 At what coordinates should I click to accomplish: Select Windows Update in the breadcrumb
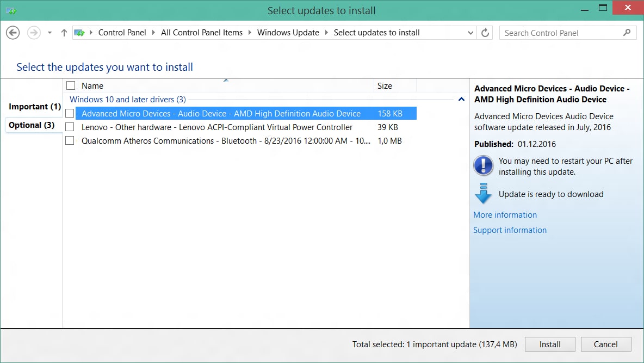tap(288, 33)
